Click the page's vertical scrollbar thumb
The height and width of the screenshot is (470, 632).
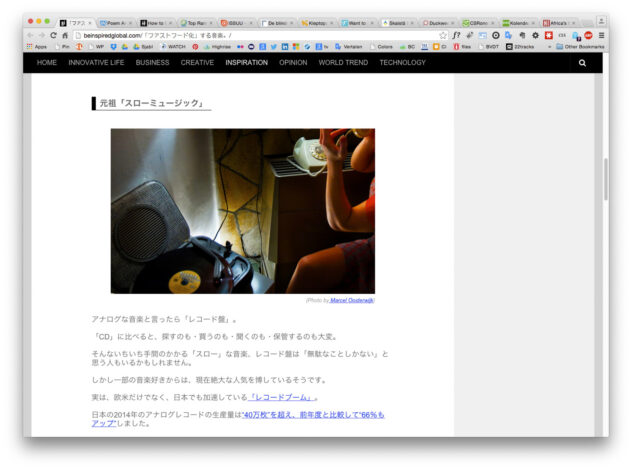[x=604, y=180]
